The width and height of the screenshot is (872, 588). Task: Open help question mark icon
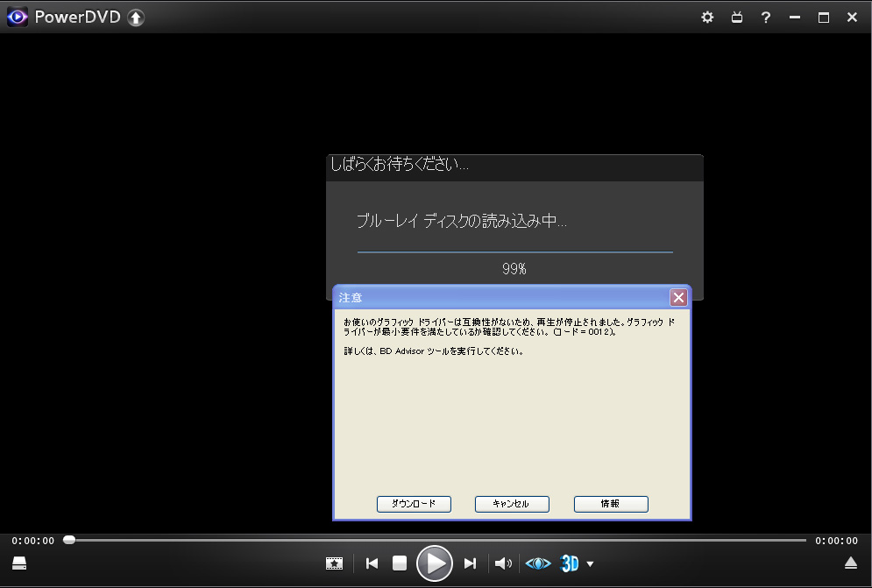pos(766,18)
